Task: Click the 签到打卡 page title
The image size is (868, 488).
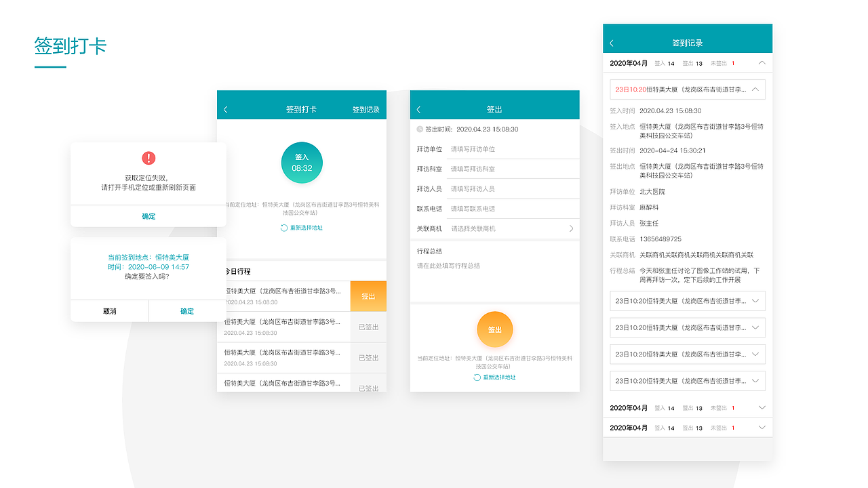Action: [70, 45]
